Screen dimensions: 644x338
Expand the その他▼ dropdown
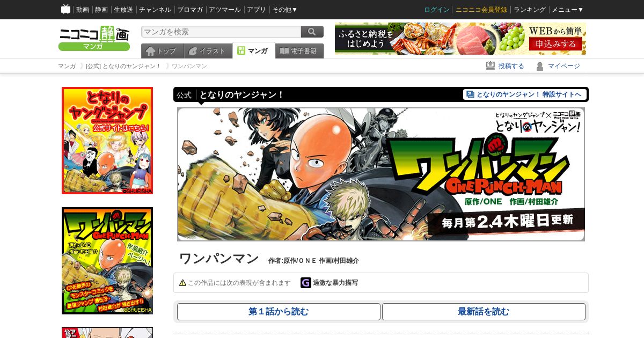click(x=284, y=10)
